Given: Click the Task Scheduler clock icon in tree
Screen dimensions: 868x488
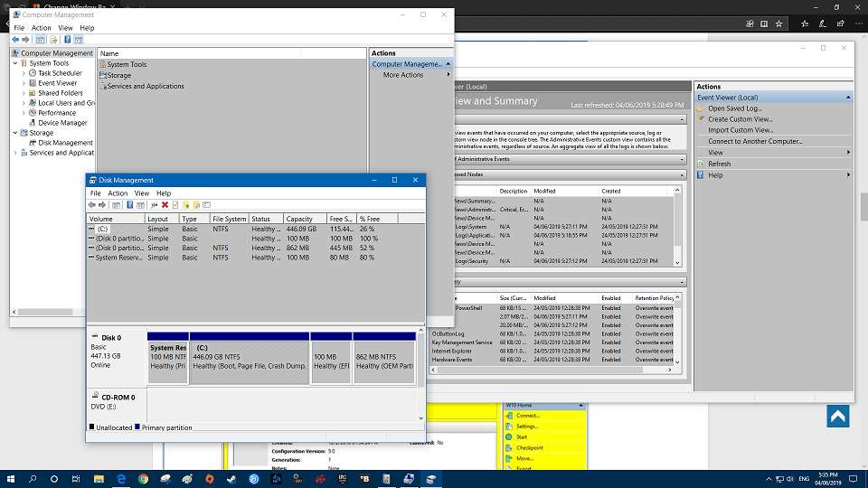Looking at the screenshot, I should tap(33, 73).
